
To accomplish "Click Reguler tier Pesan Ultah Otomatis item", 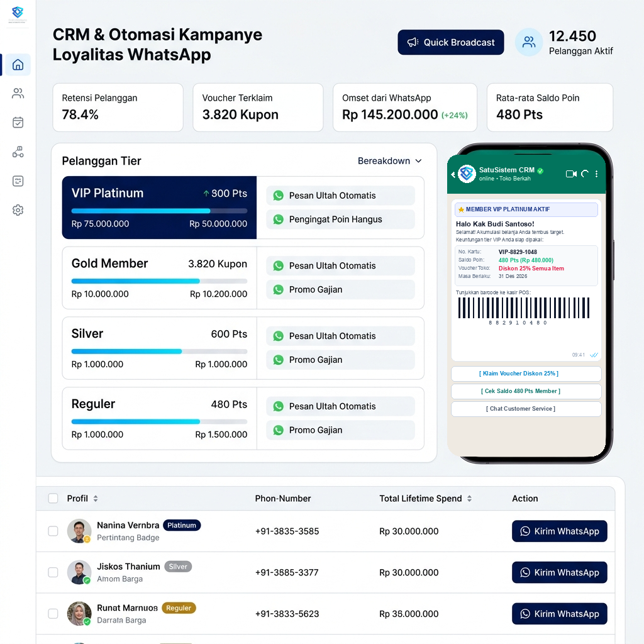I will pos(340,406).
